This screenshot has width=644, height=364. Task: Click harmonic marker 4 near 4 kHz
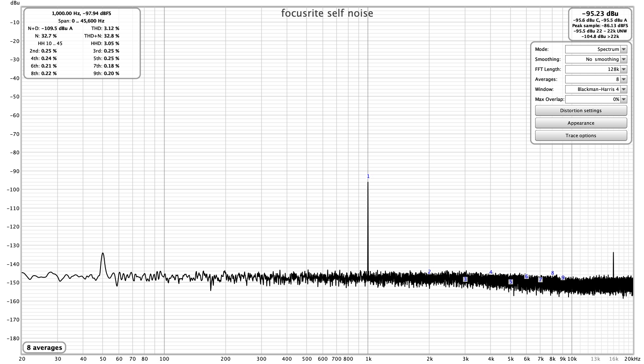(x=491, y=272)
